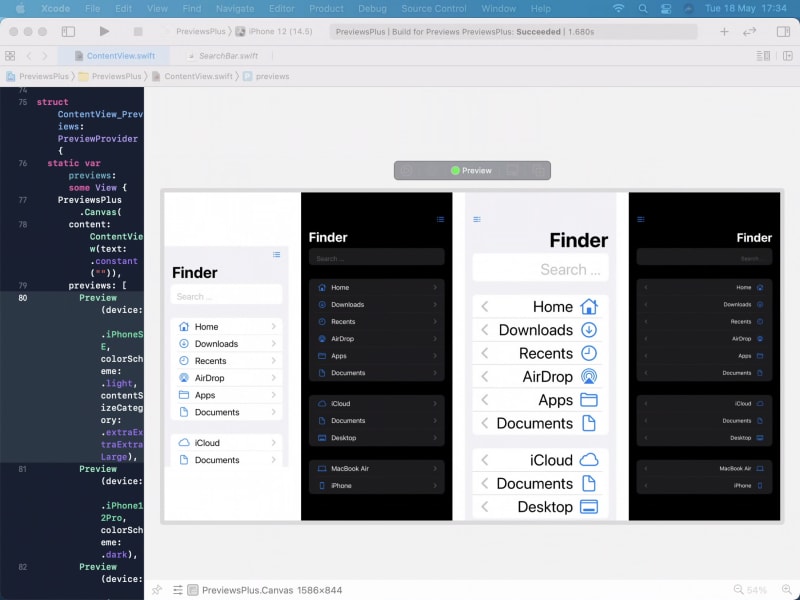Click Home house icon in large-text preview
Screen dimensions: 800x600
[x=589, y=306]
